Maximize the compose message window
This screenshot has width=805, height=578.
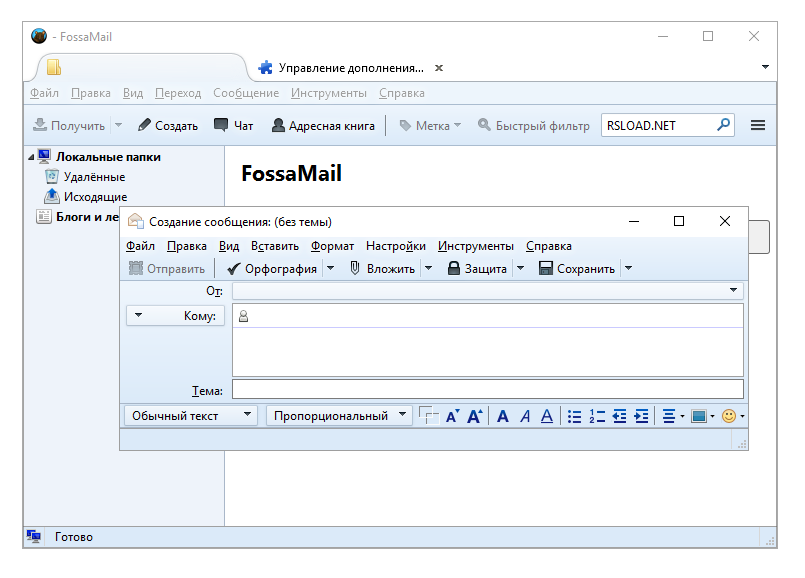(x=679, y=221)
